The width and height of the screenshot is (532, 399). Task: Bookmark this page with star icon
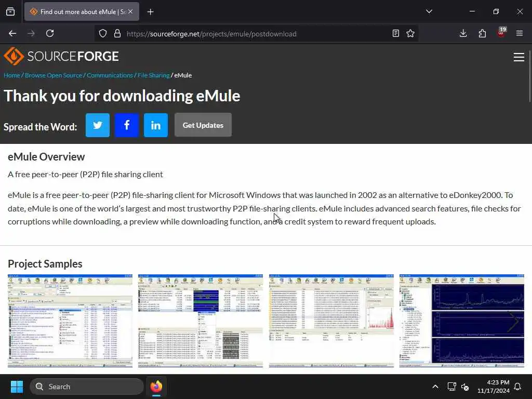[x=410, y=33]
